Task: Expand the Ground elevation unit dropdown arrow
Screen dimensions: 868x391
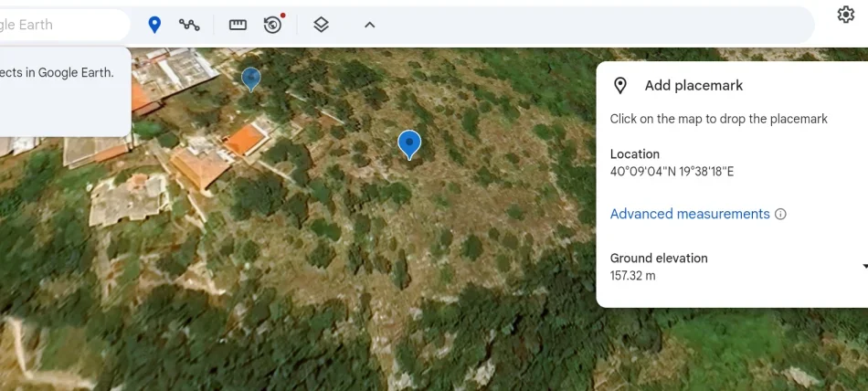Action: click(x=863, y=267)
